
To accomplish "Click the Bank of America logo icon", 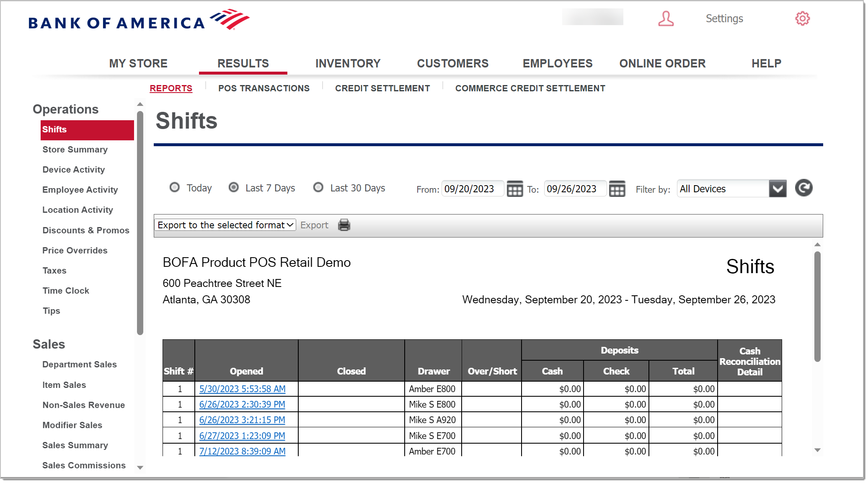I will pyautogui.click(x=231, y=19).
